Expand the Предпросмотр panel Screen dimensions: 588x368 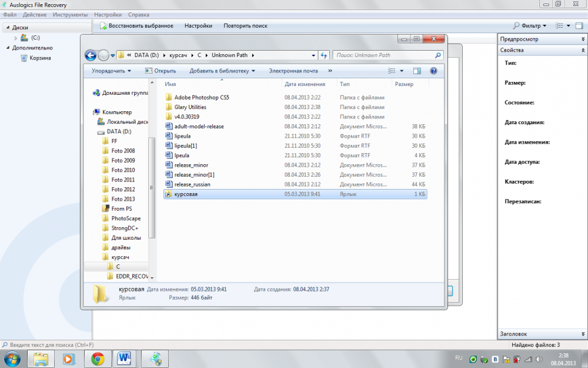click(x=583, y=39)
